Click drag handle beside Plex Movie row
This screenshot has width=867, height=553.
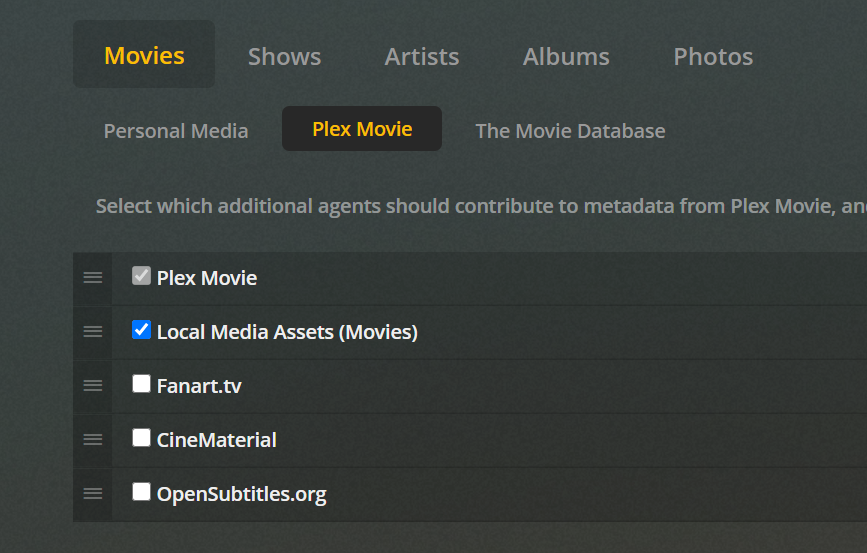(x=93, y=278)
